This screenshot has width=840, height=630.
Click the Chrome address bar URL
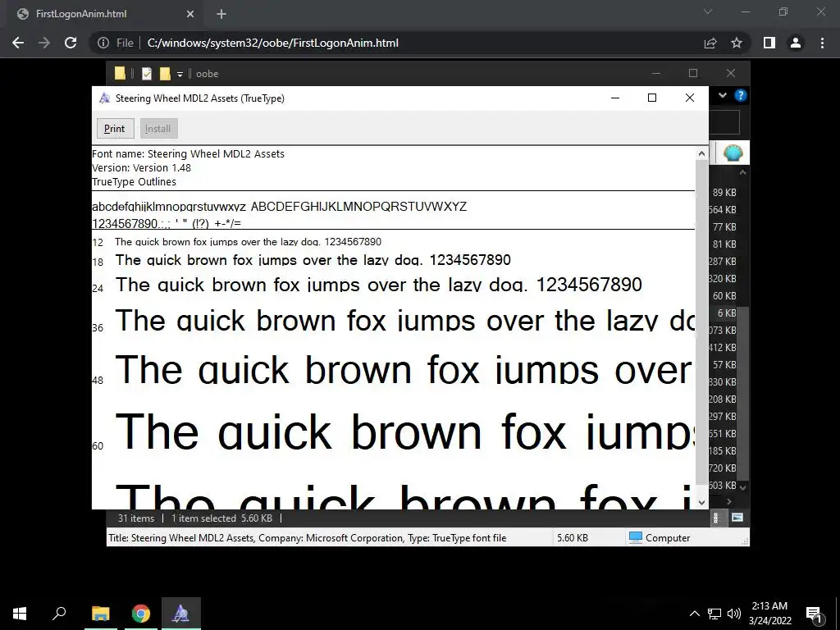(x=272, y=43)
